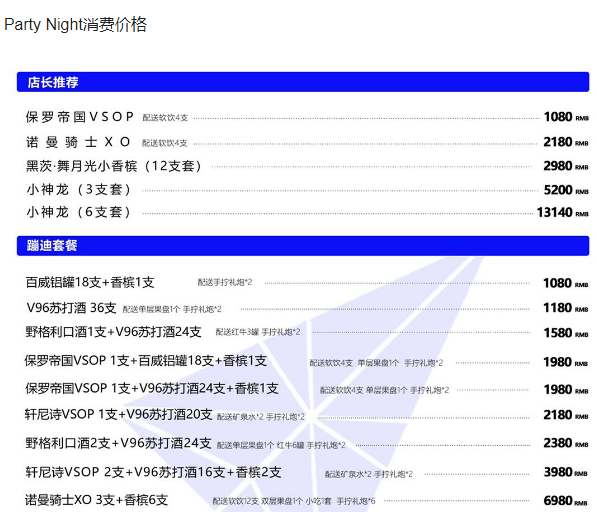Select 轩尼诗VSOP 1支+V96苏打酒20支 package

click(118, 414)
